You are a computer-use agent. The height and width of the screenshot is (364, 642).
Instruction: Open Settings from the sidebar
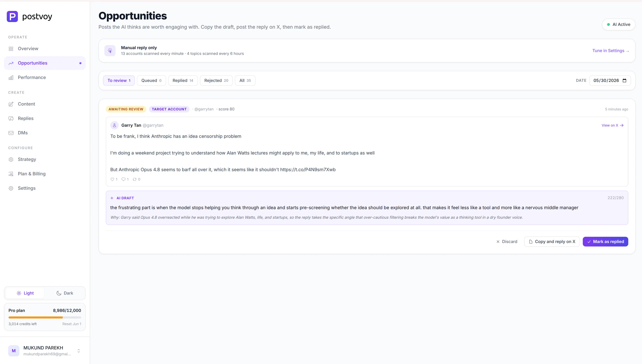(45, 188)
